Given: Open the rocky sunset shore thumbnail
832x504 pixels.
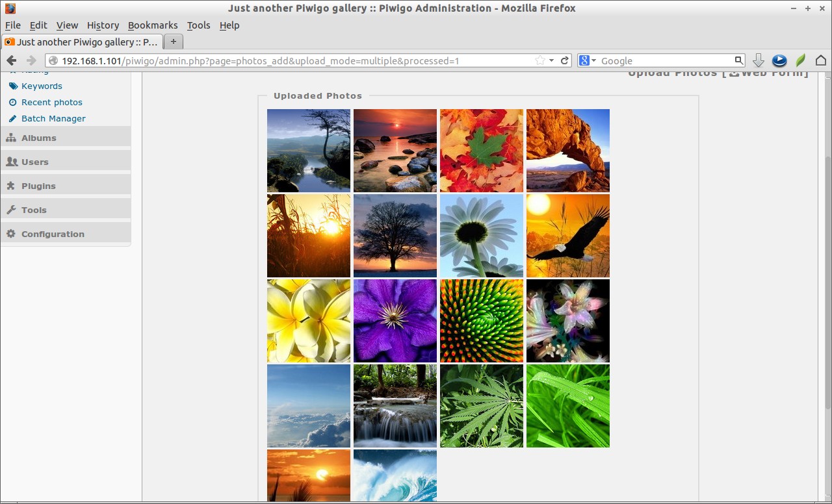Looking at the screenshot, I should tap(395, 151).
